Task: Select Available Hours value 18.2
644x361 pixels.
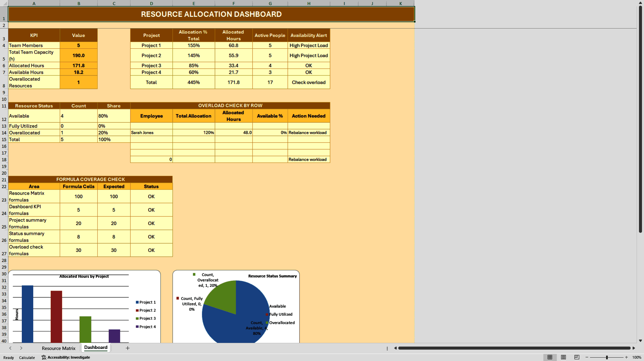Action: click(x=78, y=72)
